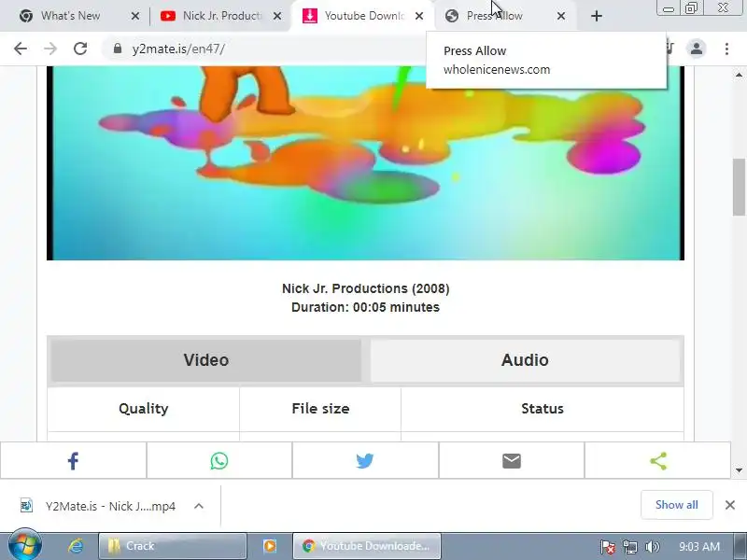
Task: Click the File size column header
Action: click(x=320, y=409)
